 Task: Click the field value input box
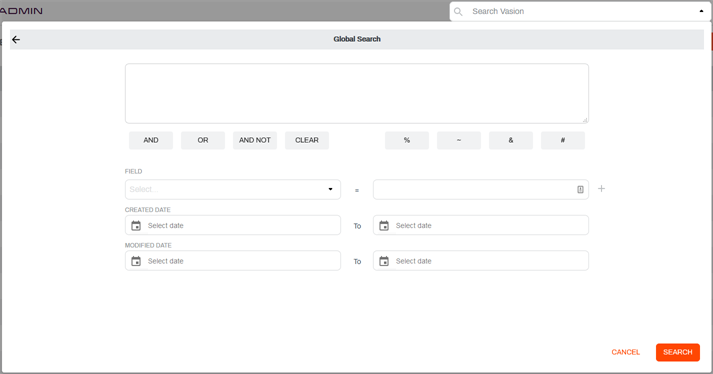[481, 189]
